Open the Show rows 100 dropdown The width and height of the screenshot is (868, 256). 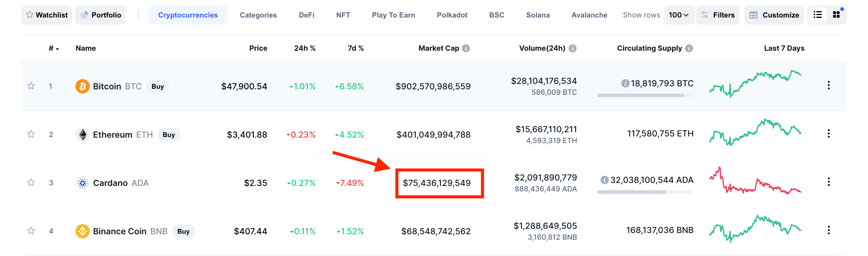679,15
